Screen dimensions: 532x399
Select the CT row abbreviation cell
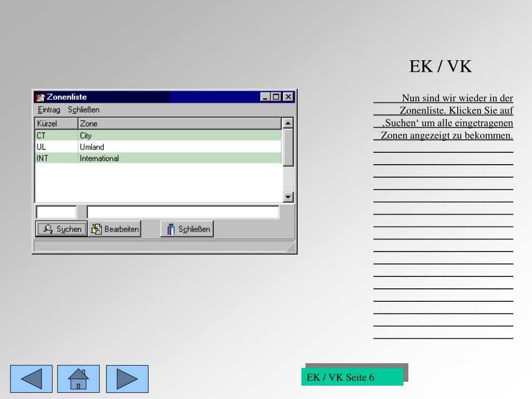pos(56,136)
